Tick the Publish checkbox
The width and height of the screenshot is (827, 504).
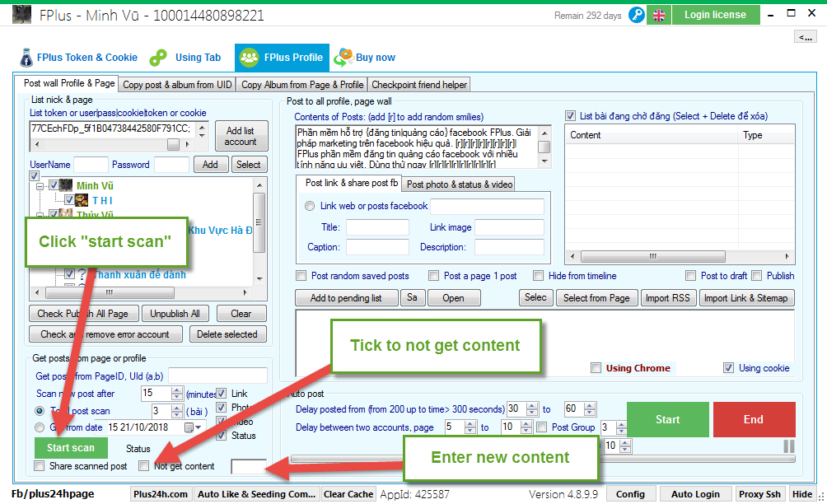pyautogui.click(x=757, y=275)
